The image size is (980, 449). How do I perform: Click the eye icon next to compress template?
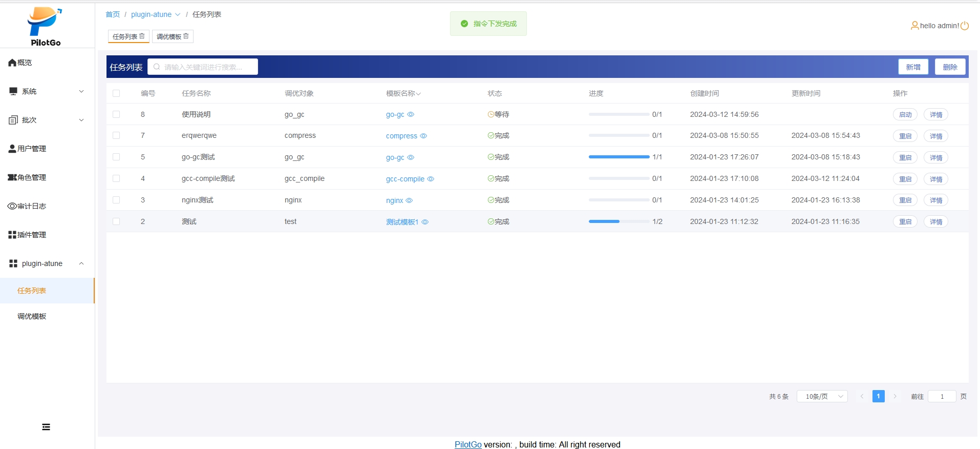click(x=423, y=136)
